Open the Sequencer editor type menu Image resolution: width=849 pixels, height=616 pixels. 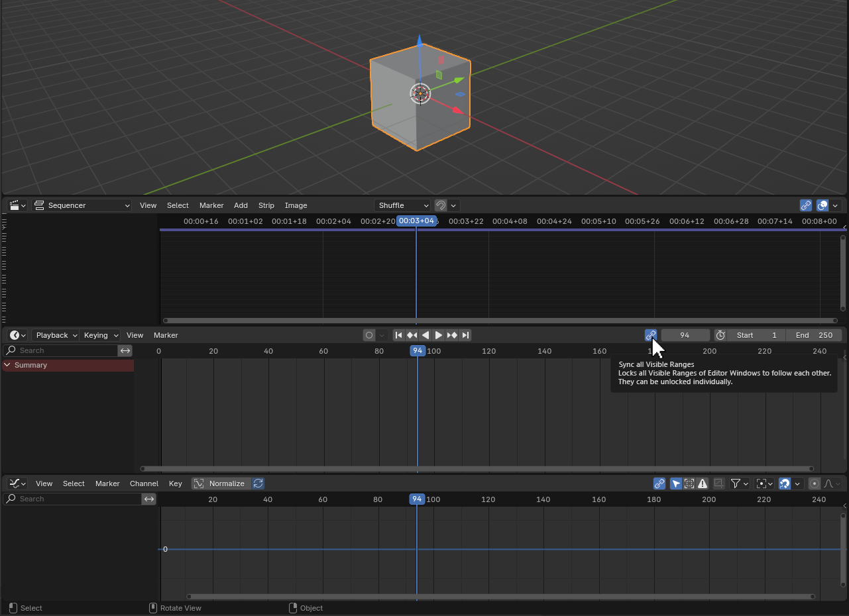point(17,205)
